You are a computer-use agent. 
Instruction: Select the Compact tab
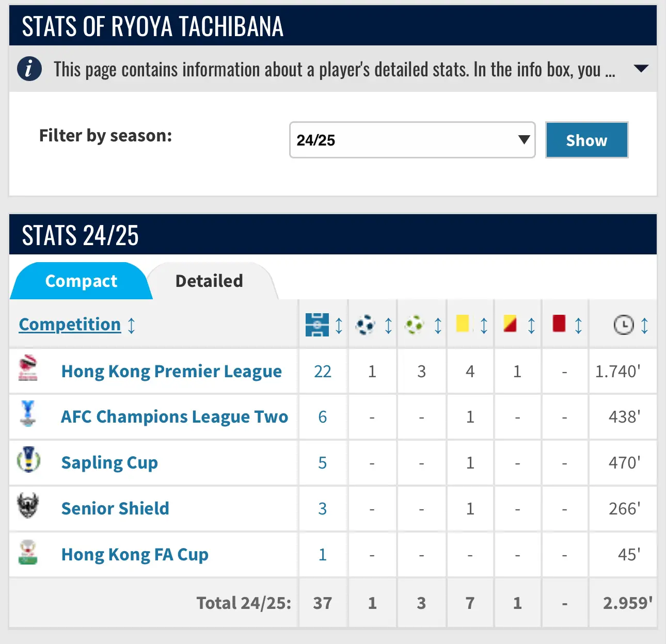click(x=81, y=281)
